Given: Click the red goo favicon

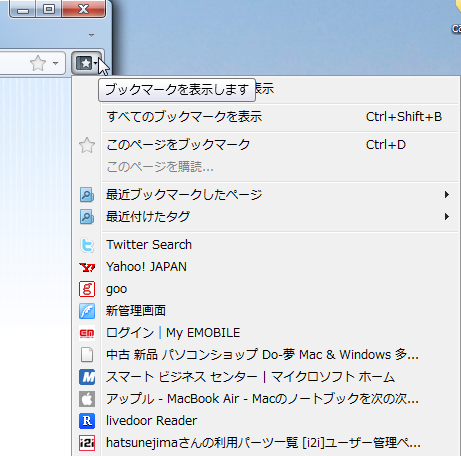Looking at the screenshot, I should pyautogui.click(x=87, y=289).
